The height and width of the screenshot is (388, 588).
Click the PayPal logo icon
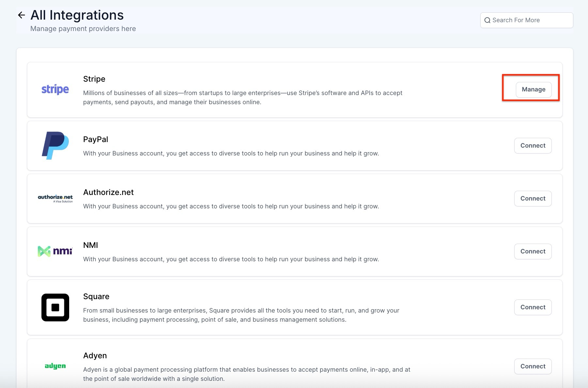coord(55,146)
